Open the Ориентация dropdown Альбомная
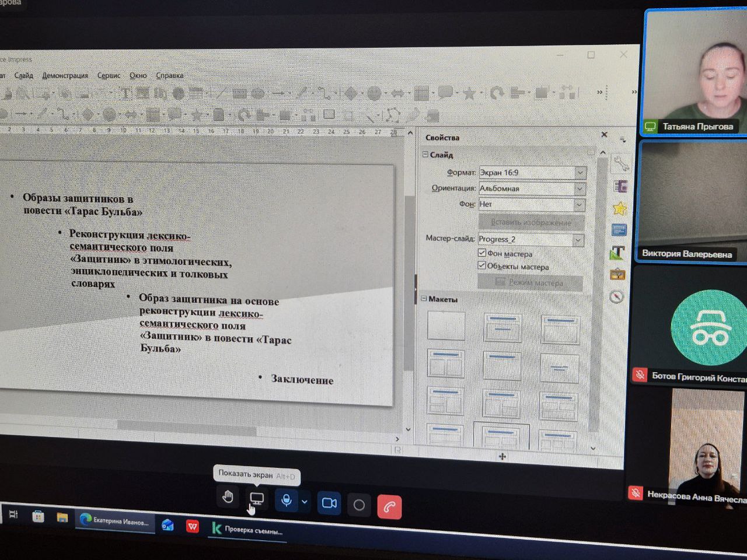This screenshot has height=560, width=747. pyautogui.click(x=579, y=189)
